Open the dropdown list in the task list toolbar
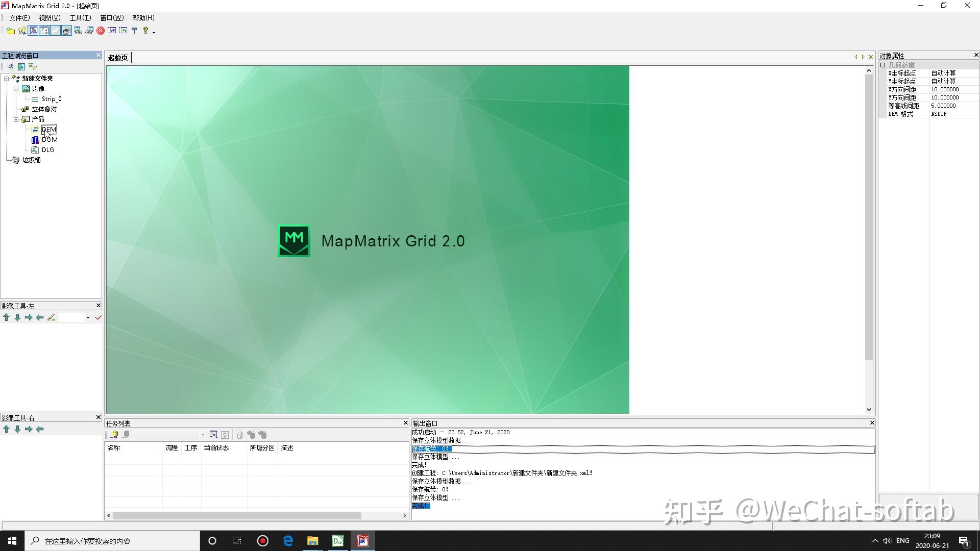Viewport: 980px width, 551px height. (203, 434)
